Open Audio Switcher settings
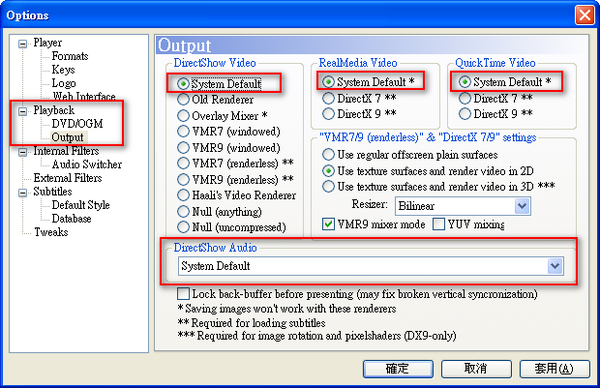 pyautogui.click(x=87, y=165)
